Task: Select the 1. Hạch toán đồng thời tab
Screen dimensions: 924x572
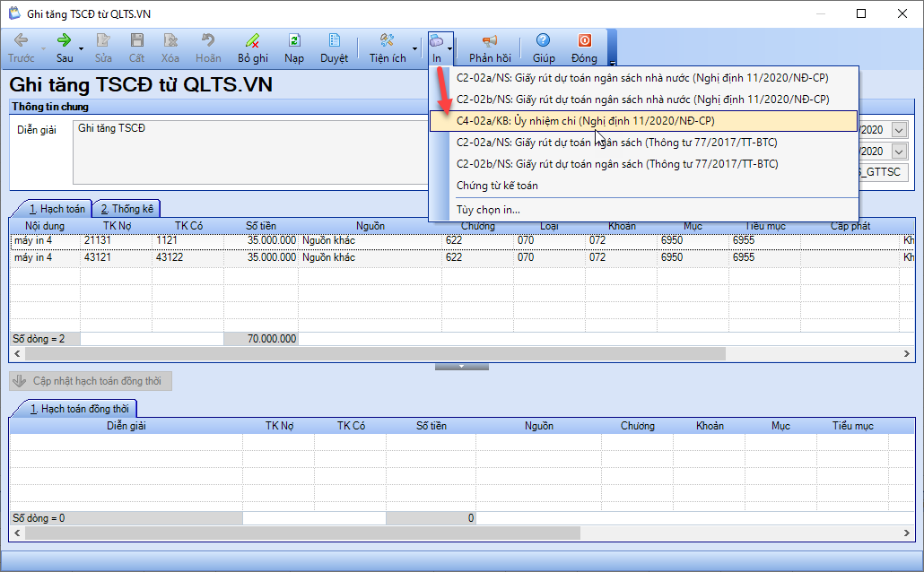Action: pos(79,408)
